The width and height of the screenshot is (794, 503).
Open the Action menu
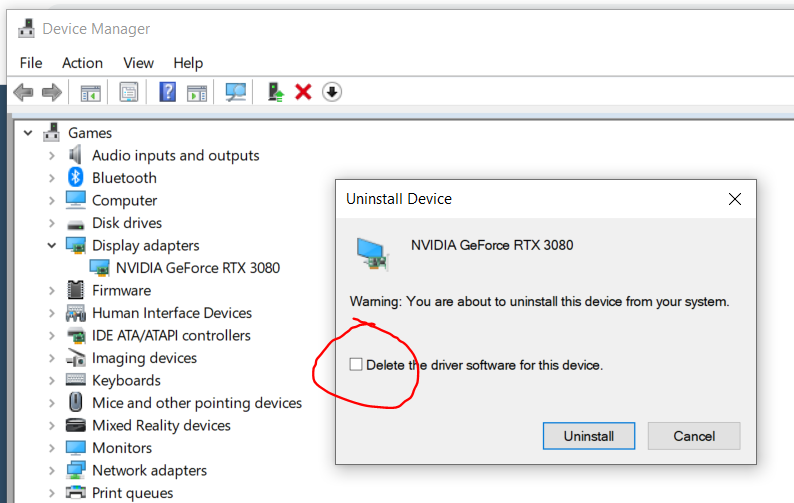[82, 63]
